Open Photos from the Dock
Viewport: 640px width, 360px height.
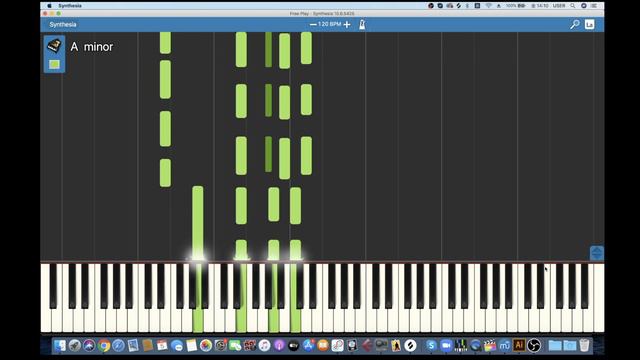(206, 346)
